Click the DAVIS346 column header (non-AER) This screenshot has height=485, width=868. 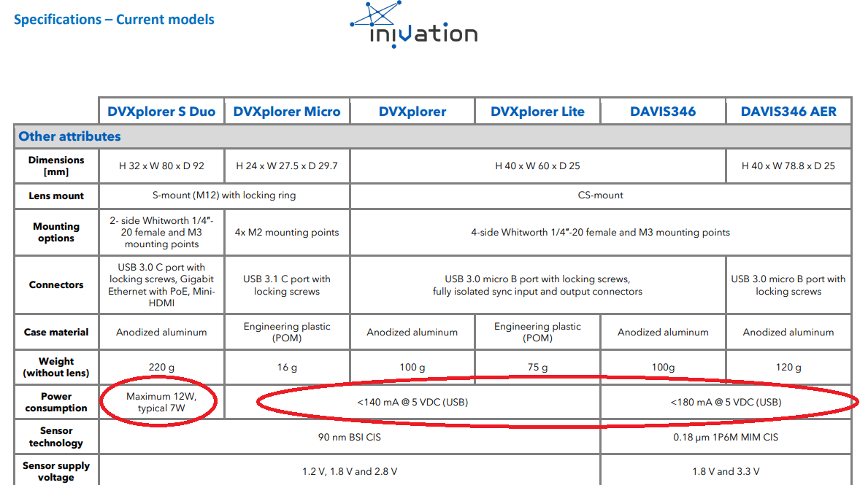click(663, 111)
